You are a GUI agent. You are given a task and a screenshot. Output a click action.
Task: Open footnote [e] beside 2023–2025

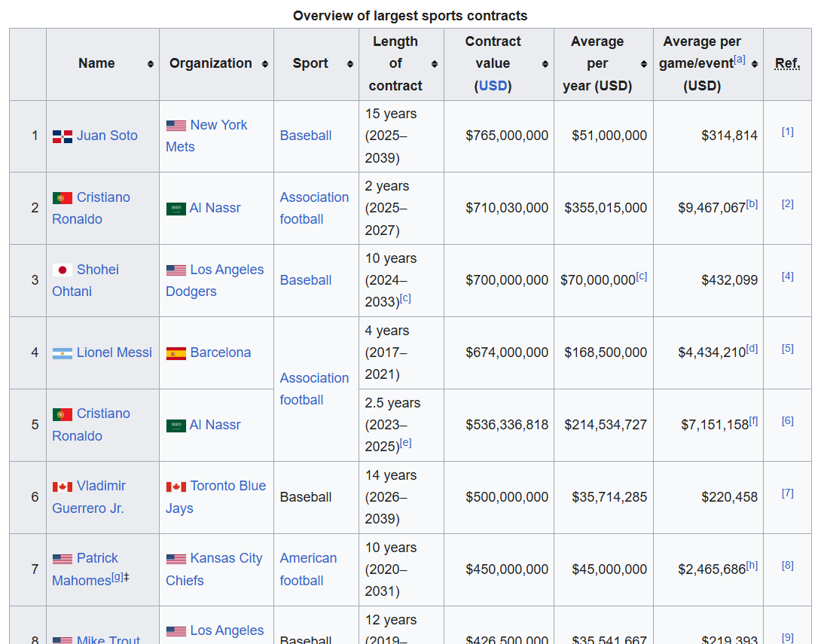pyautogui.click(x=406, y=443)
